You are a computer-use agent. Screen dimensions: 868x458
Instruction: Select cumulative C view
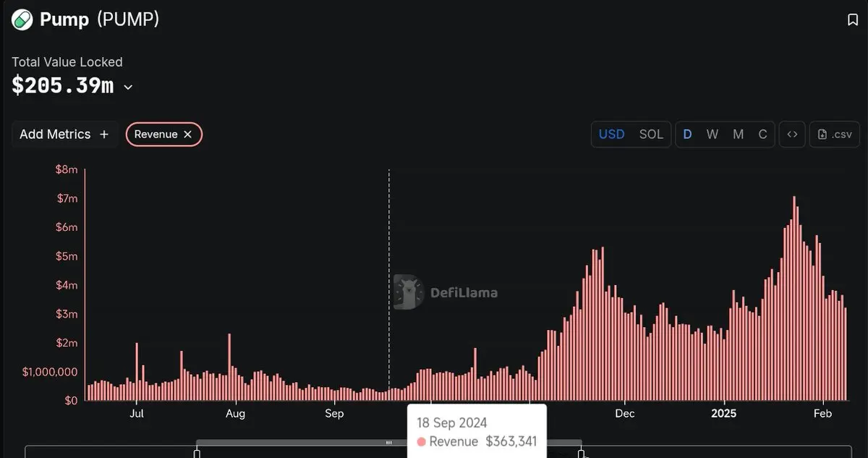pos(762,135)
